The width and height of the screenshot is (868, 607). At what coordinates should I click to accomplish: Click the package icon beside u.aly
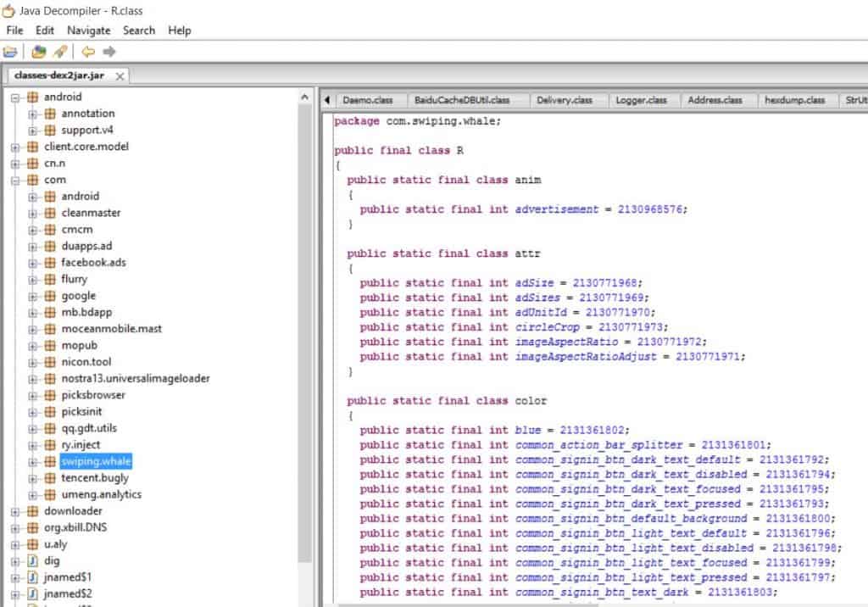click(x=33, y=544)
